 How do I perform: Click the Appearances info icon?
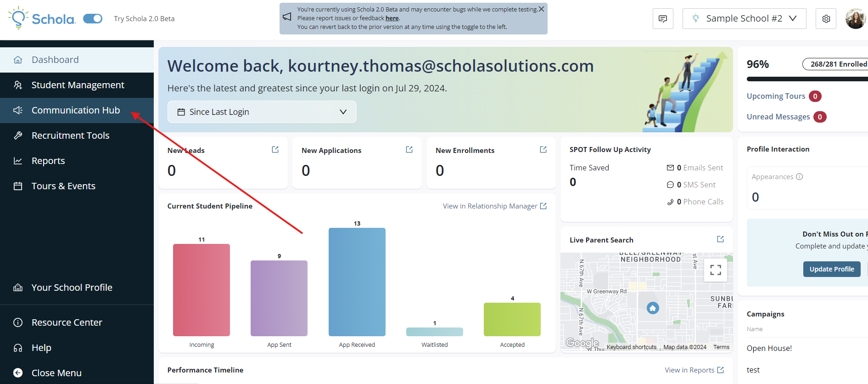tap(799, 177)
